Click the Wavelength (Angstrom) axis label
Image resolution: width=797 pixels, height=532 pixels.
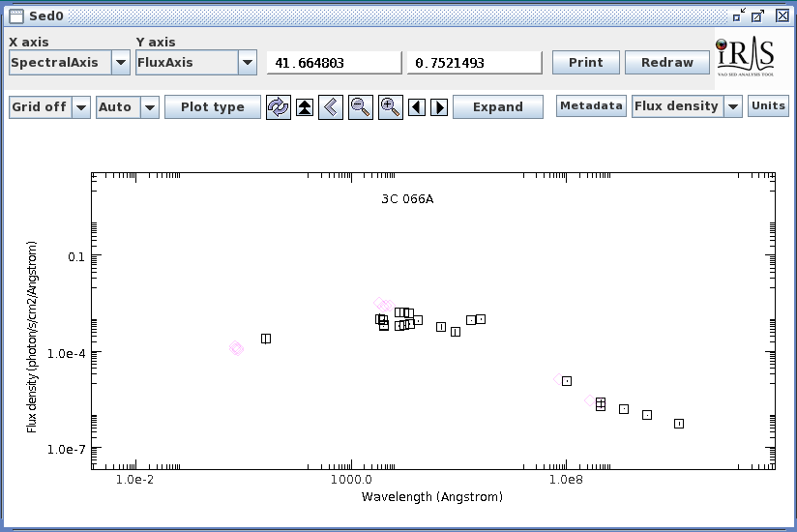tap(432, 497)
